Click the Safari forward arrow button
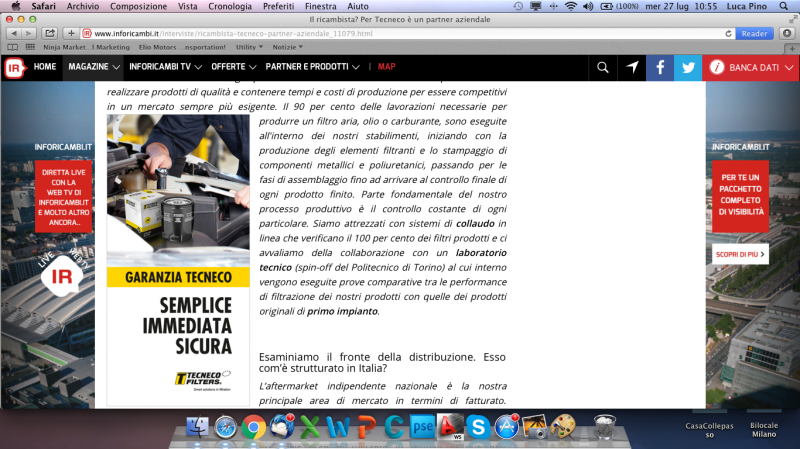The width and height of the screenshot is (800, 449). (x=29, y=33)
